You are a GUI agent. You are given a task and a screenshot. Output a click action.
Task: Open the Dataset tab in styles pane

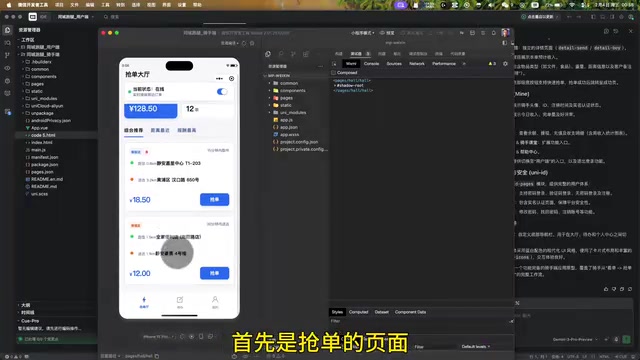coord(382,312)
